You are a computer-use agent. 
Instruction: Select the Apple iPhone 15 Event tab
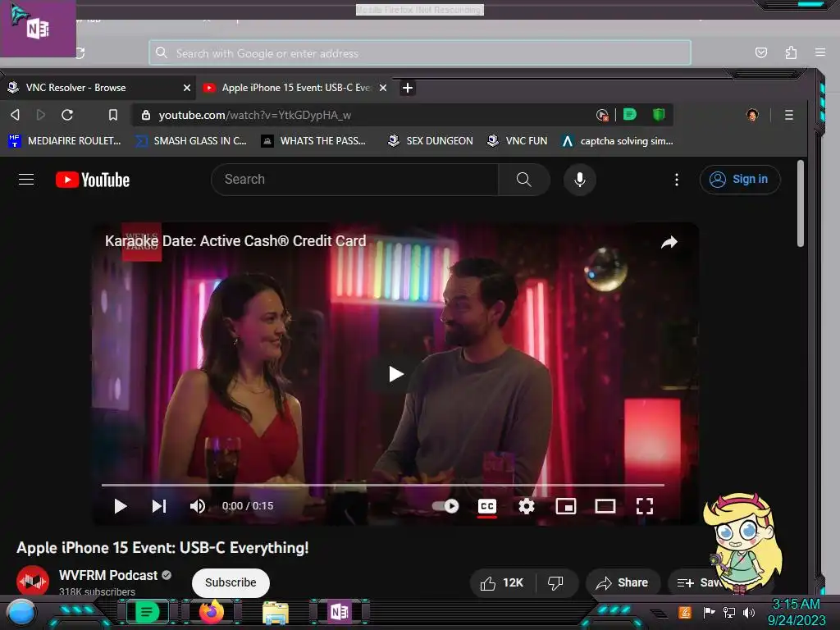pyautogui.click(x=295, y=87)
